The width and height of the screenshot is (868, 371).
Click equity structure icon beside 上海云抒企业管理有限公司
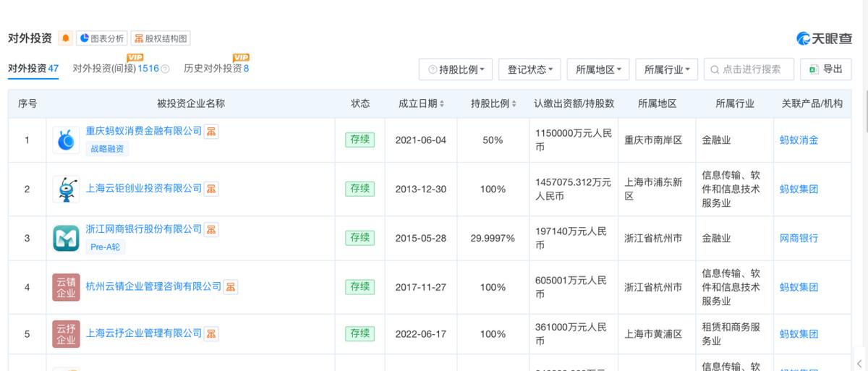click(x=211, y=333)
